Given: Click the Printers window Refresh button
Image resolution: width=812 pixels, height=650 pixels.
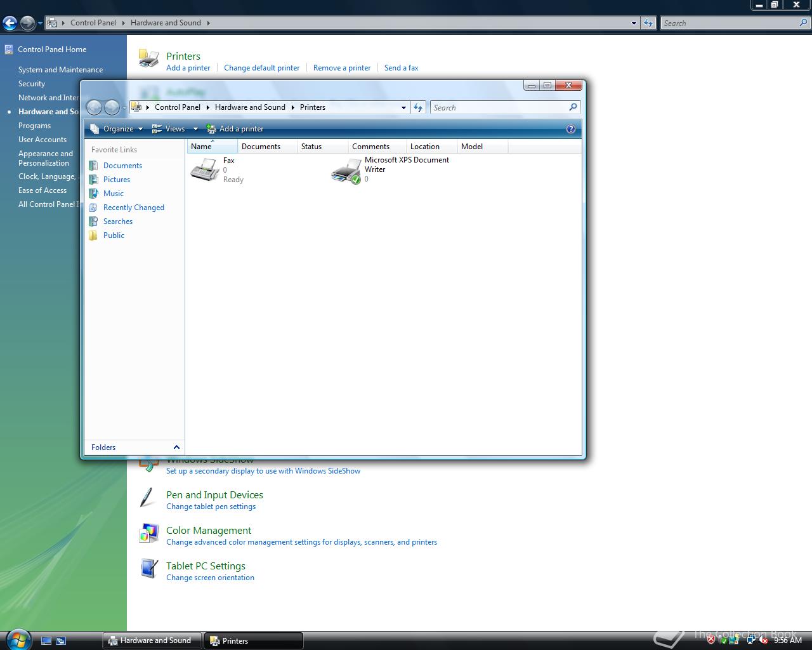Looking at the screenshot, I should pos(418,107).
